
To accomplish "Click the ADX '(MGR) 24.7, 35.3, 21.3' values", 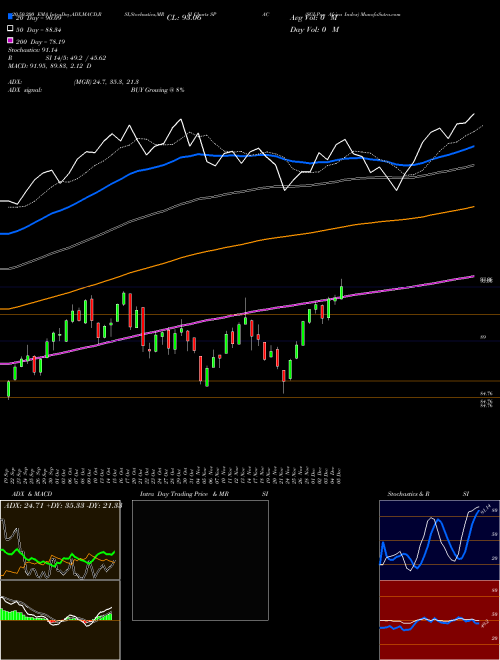I will pos(106,82).
